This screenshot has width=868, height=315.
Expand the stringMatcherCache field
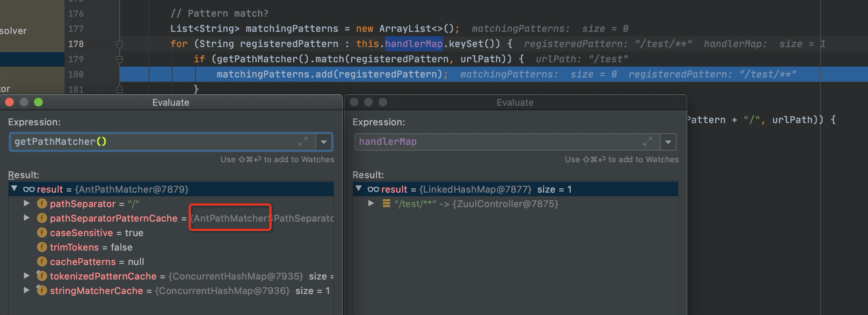click(26, 290)
